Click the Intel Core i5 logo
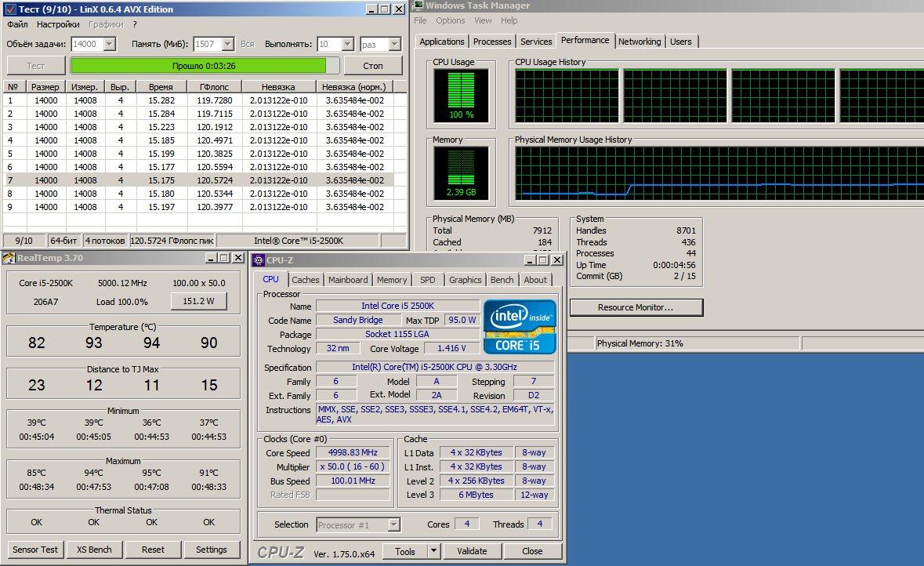The width and height of the screenshot is (924, 566). click(x=520, y=326)
